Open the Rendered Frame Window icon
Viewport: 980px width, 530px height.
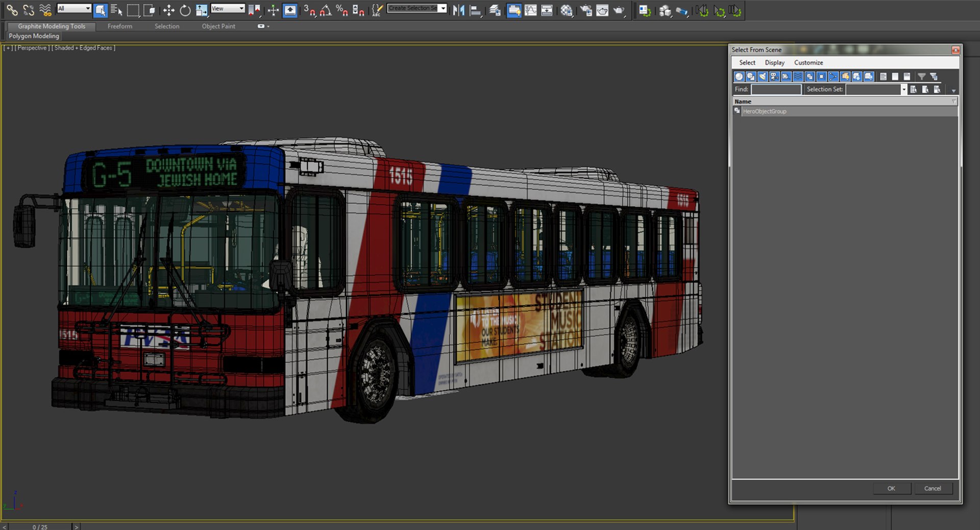pos(602,10)
